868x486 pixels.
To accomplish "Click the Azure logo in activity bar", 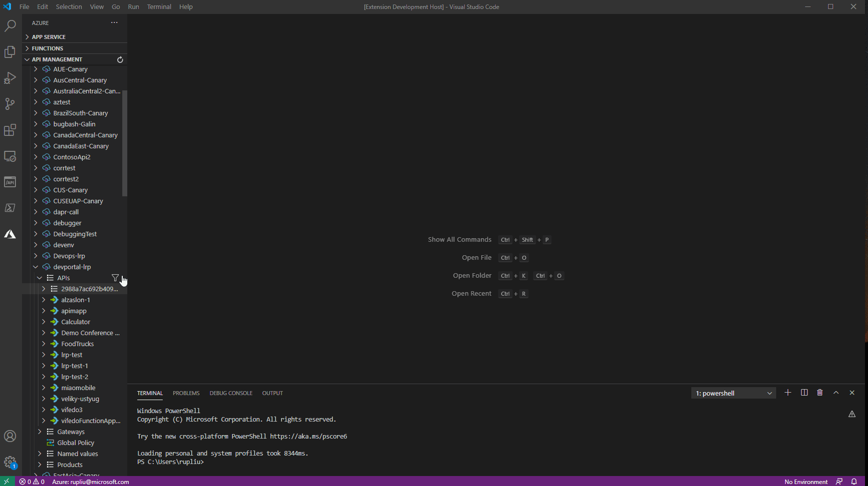I will click(x=10, y=234).
